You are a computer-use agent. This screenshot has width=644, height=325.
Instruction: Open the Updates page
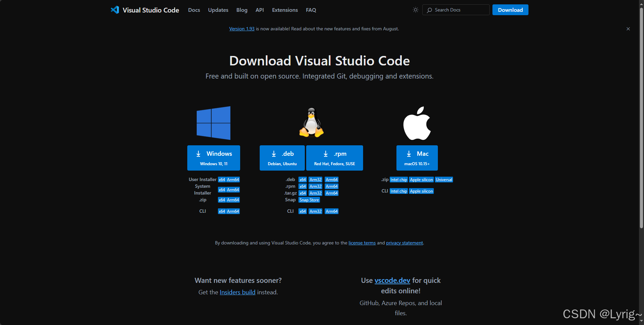coord(218,10)
